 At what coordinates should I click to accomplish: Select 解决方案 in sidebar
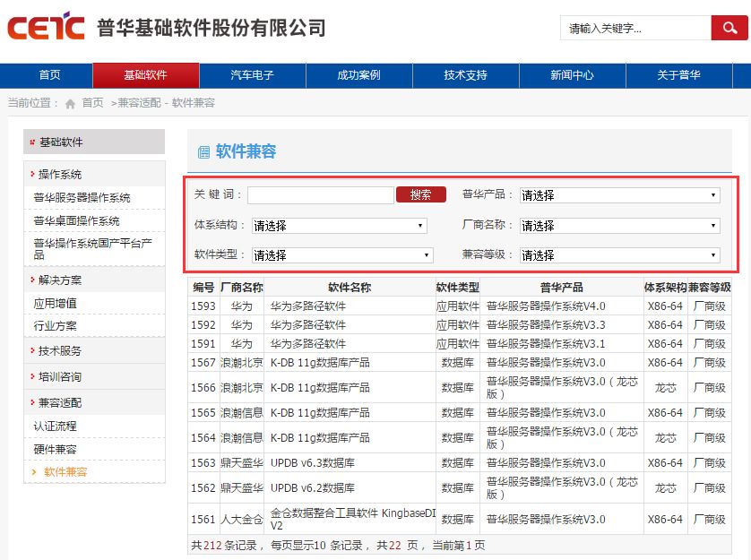tap(60, 280)
